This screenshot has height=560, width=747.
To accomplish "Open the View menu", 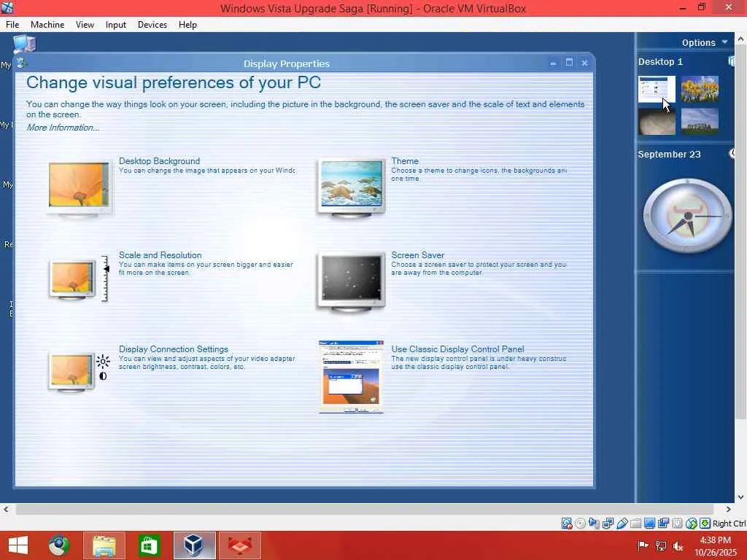I will (85, 24).
